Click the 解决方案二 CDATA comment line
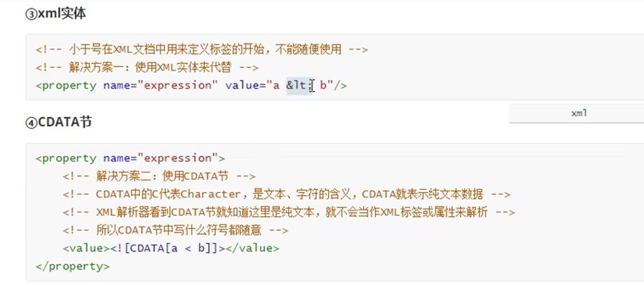The width and height of the screenshot is (644, 285). (159, 176)
